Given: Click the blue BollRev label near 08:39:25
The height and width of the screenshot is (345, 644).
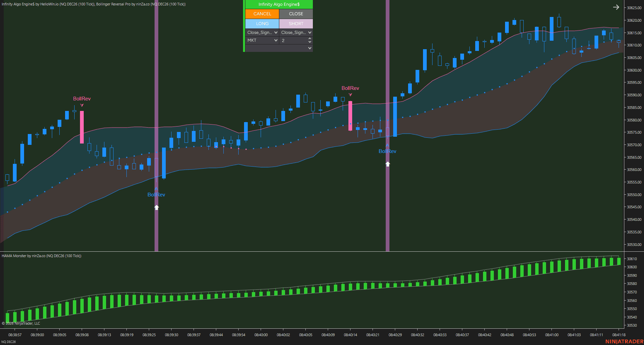Looking at the screenshot, I should point(156,195).
